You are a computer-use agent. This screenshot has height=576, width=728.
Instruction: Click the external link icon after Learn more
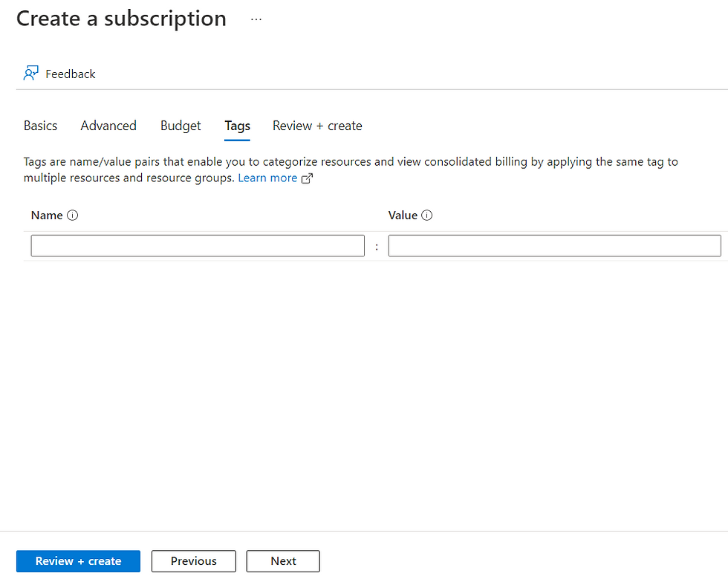coord(307,178)
